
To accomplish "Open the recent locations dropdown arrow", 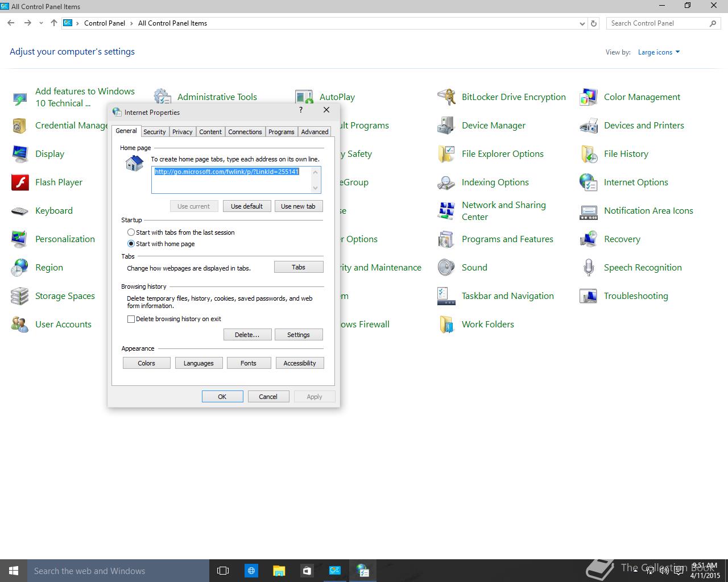I will tap(41, 23).
